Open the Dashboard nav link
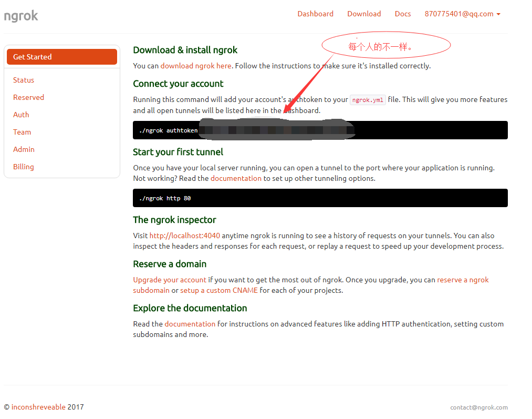 pyautogui.click(x=315, y=14)
